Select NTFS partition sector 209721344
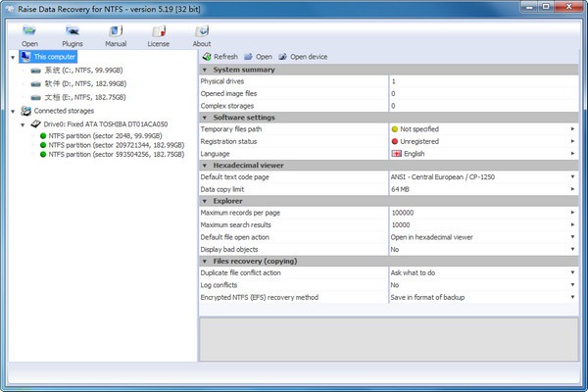Viewport: 588px width, 392px height. [x=112, y=145]
